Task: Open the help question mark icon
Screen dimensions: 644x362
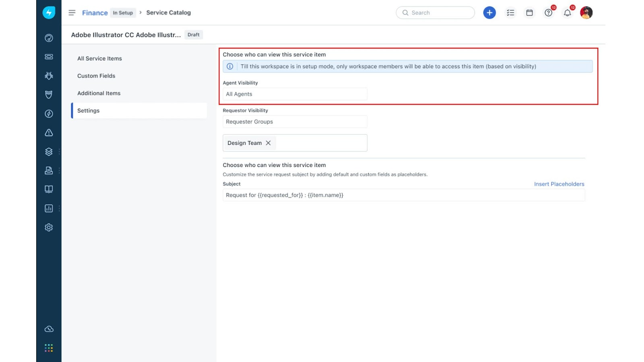Action: click(x=548, y=13)
